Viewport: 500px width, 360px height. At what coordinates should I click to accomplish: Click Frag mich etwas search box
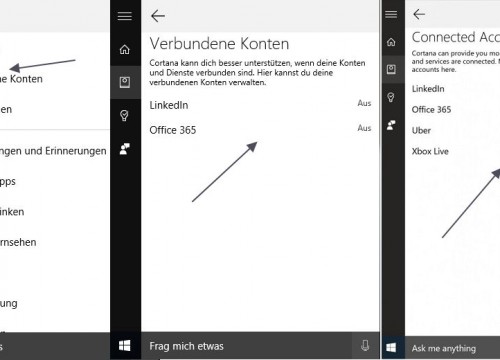click(x=246, y=346)
